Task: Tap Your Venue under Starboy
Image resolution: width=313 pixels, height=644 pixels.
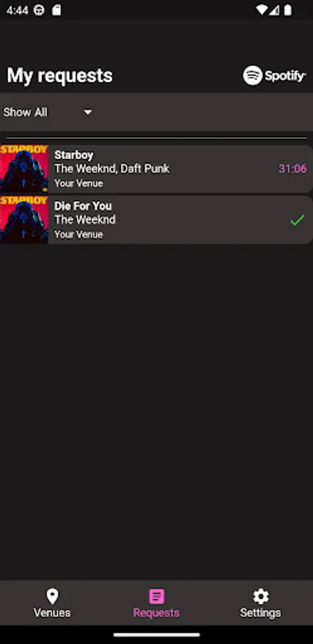Action: pyautogui.click(x=79, y=183)
